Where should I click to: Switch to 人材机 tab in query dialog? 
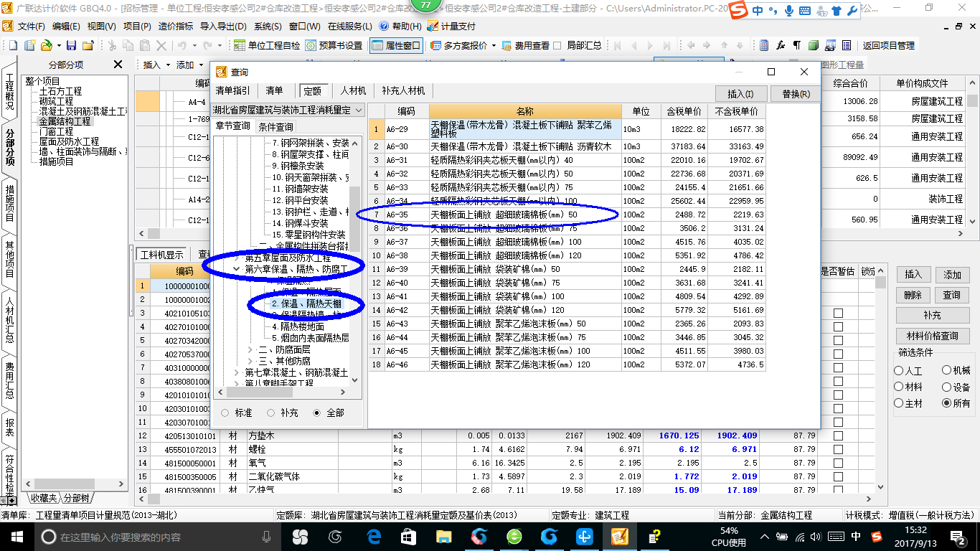(353, 91)
